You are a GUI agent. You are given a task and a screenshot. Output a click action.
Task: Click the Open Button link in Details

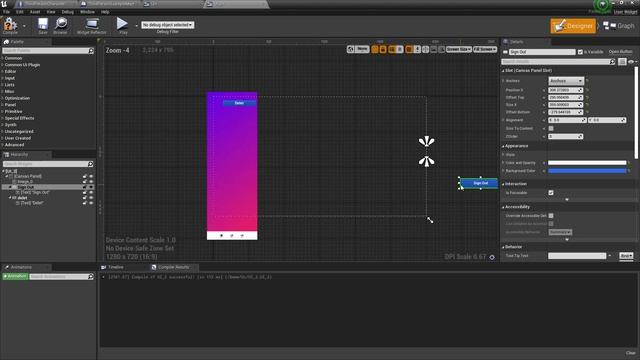coord(620,52)
